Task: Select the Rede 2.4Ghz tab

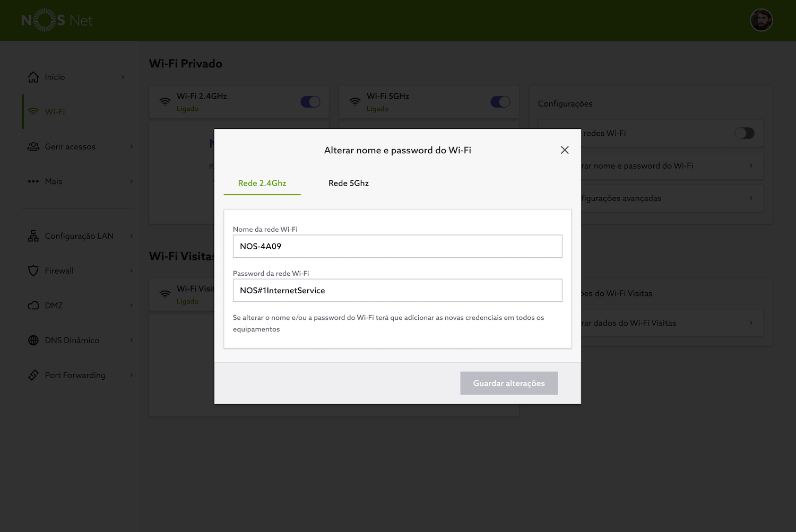Action: pyautogui.click(x=262, y=183)
